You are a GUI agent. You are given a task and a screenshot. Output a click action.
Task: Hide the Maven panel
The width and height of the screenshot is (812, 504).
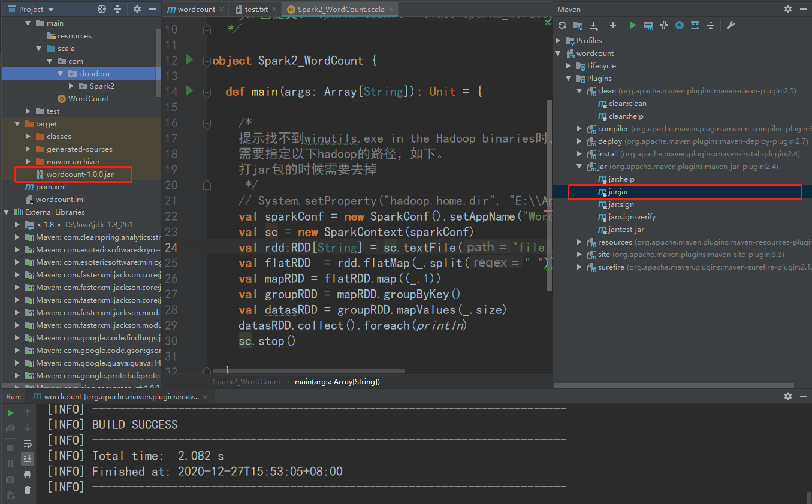pyautogui.click(x=803, y=9)
